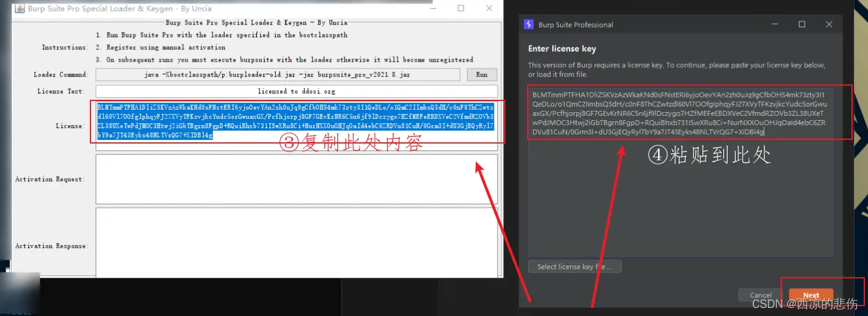Minimize the Burp Suite Professional dialog
This screenshot has height=316, width=868.
774,24
